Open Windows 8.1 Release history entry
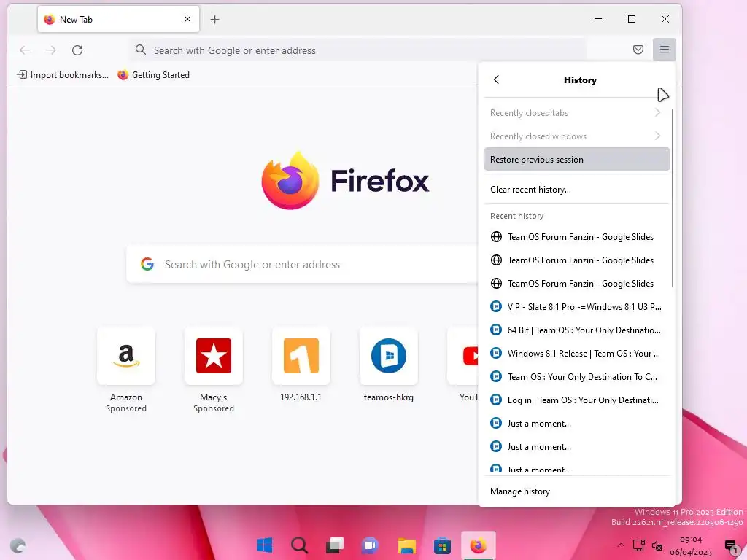The width and height of the screenshot is (747, 560). (576, 354)
